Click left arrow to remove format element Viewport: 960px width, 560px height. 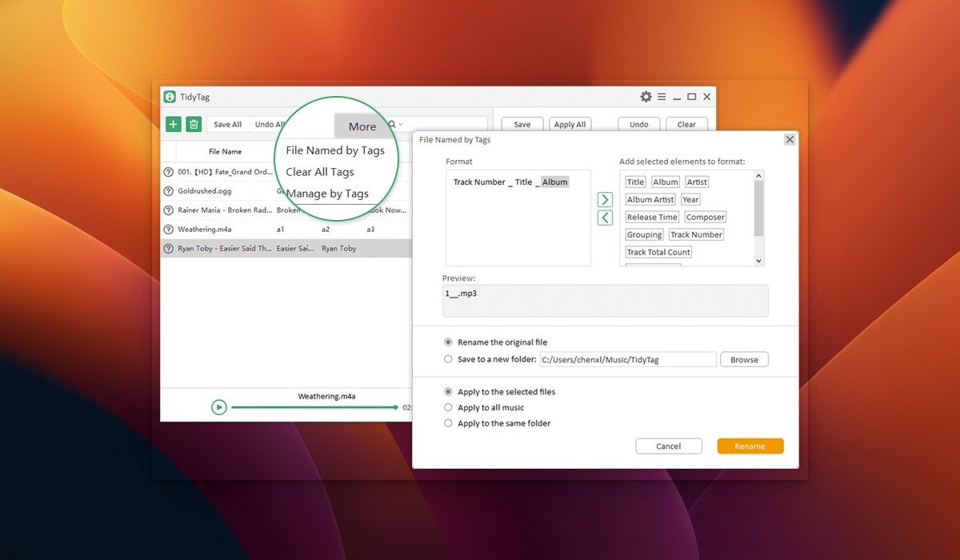pyautogui.click(x=605, y=218)
